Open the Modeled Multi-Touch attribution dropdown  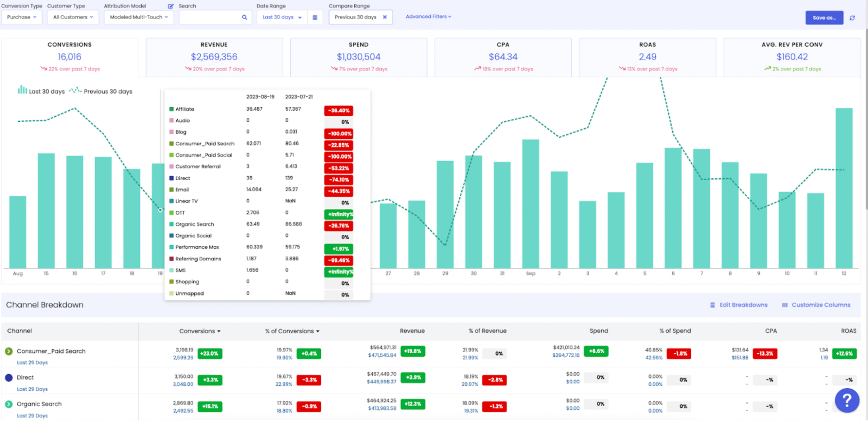tap(139, 17)
